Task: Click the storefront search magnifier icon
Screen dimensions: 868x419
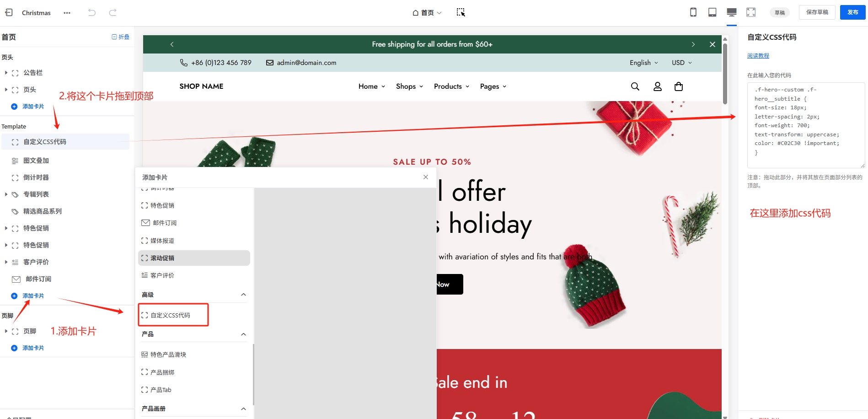Action: pyautogui.click(x=635, y=86)
